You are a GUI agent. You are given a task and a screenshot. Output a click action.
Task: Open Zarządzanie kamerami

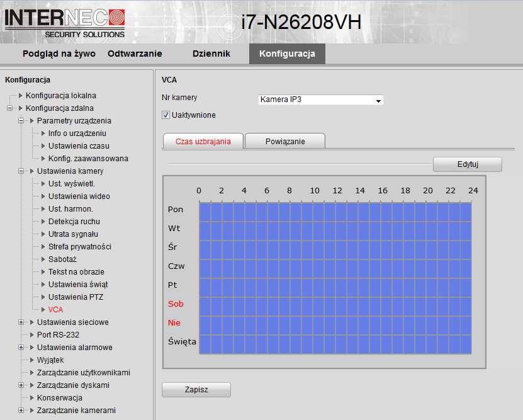[76, 411]
